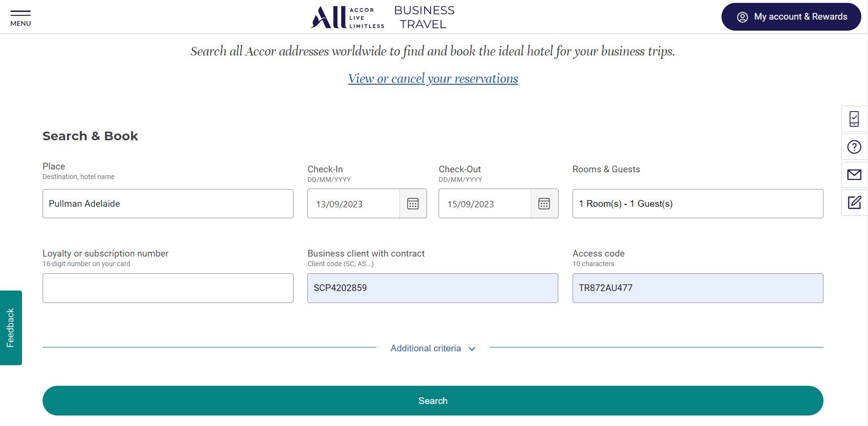Focus the Place field with Pullman Adelaide
868x426 pixels.
click(x=168, y=204)
